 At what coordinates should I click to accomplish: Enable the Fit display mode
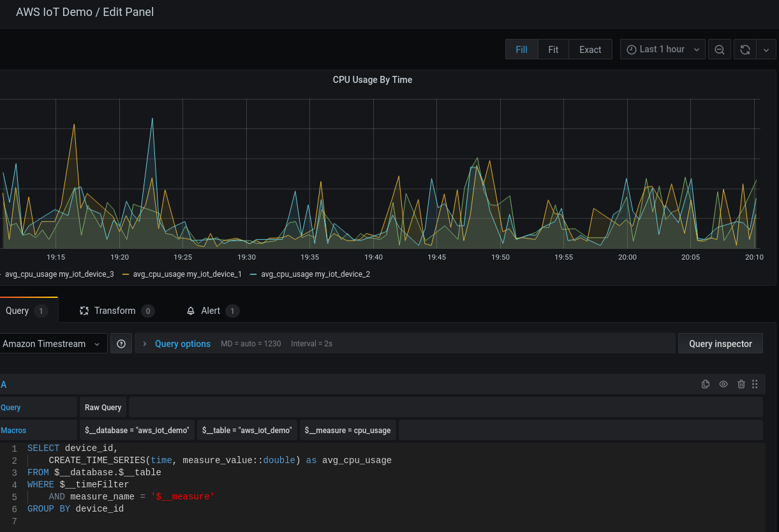pos(553,49)
